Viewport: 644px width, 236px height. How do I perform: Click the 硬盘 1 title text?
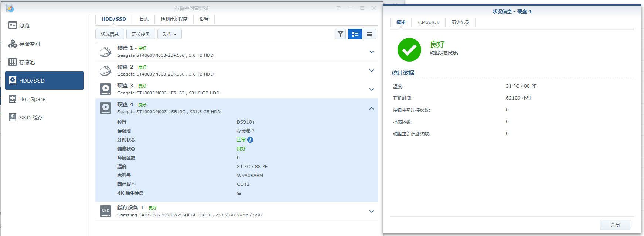coord(125,48)
